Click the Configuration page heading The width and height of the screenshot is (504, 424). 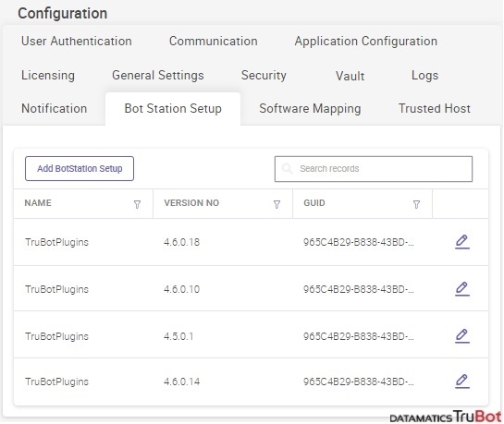pos(62,14)
